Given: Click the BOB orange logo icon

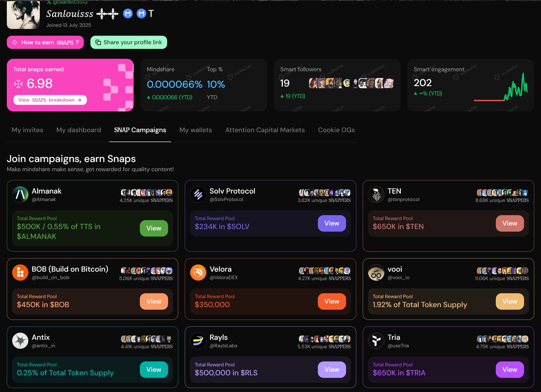Looking at the screenshot, I should tap(20, 273).
